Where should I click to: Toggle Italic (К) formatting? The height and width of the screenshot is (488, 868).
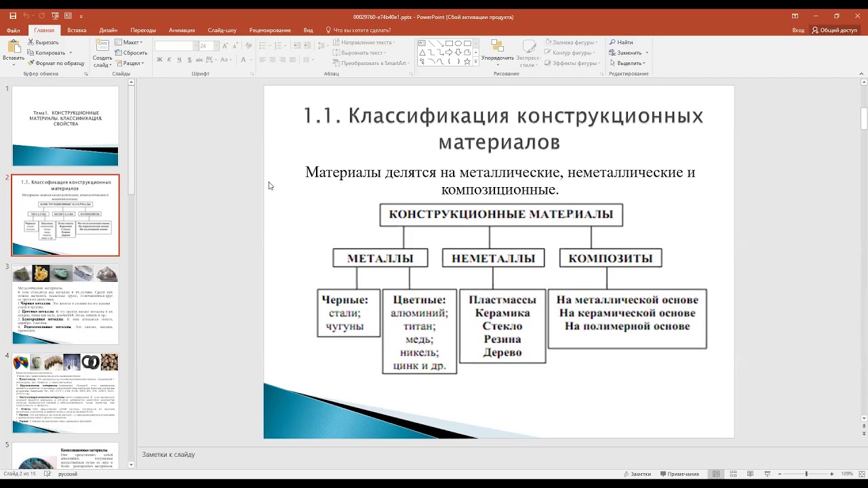point(169,60)
